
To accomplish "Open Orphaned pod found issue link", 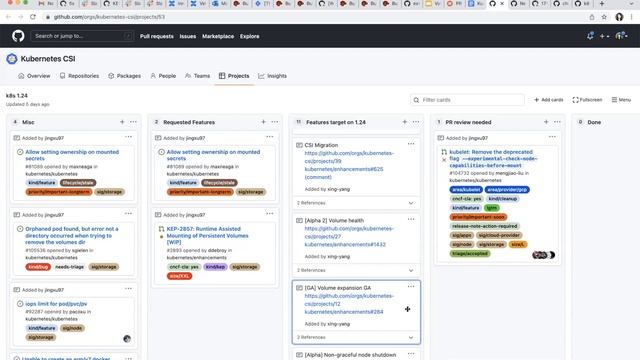I will [x=72, y=236].
